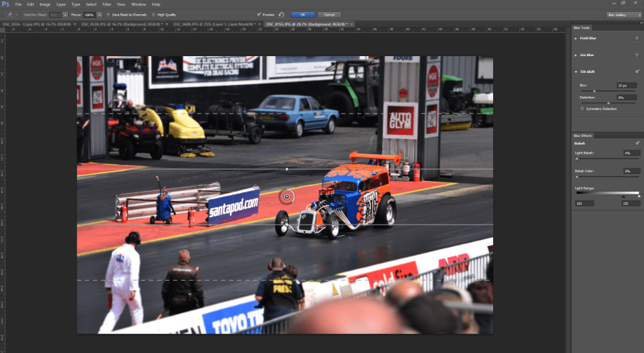Click the Light Range 191 value field

(x=584, y=204)
